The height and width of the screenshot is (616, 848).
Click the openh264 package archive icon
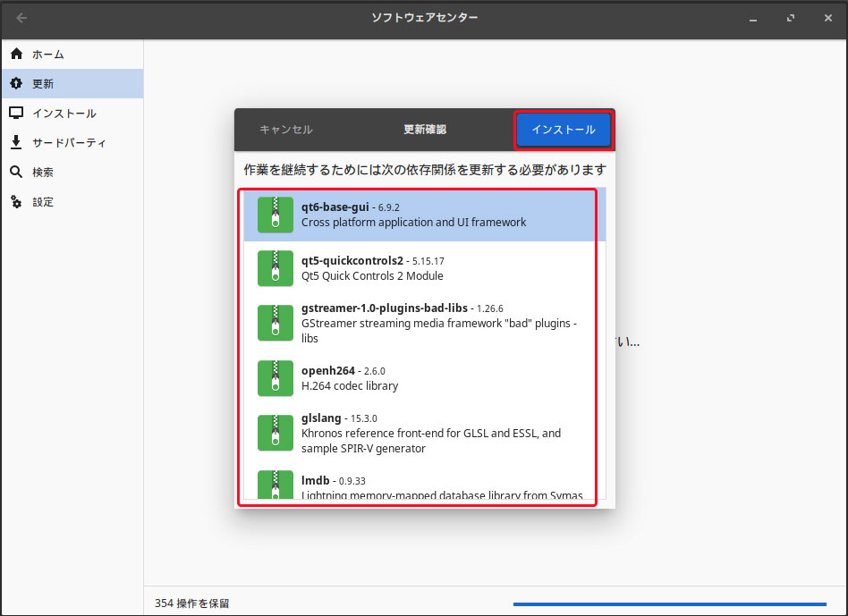pos(275,378)
